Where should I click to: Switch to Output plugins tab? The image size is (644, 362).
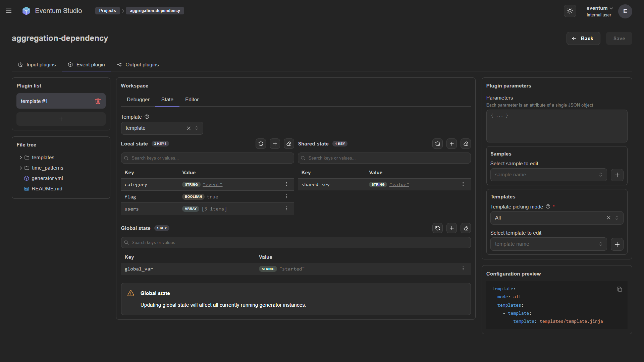click(x=138, y=65)
